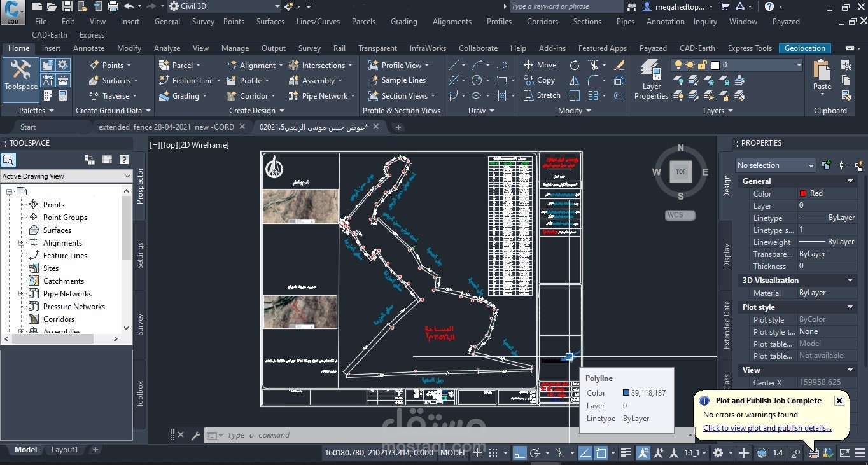868x465 pixels.
Task: Click the Hatch draw tool
Action: point(502,95)
